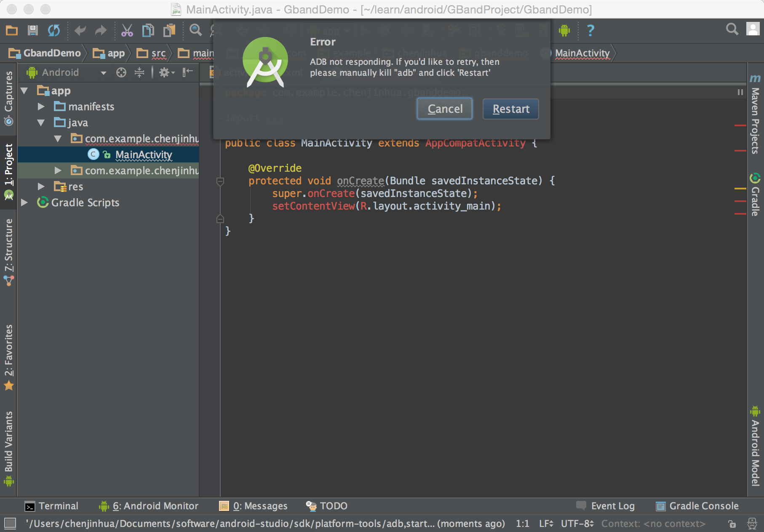Open the 2: Favorites side tab
764x532 pixels.
coord(8,357)
